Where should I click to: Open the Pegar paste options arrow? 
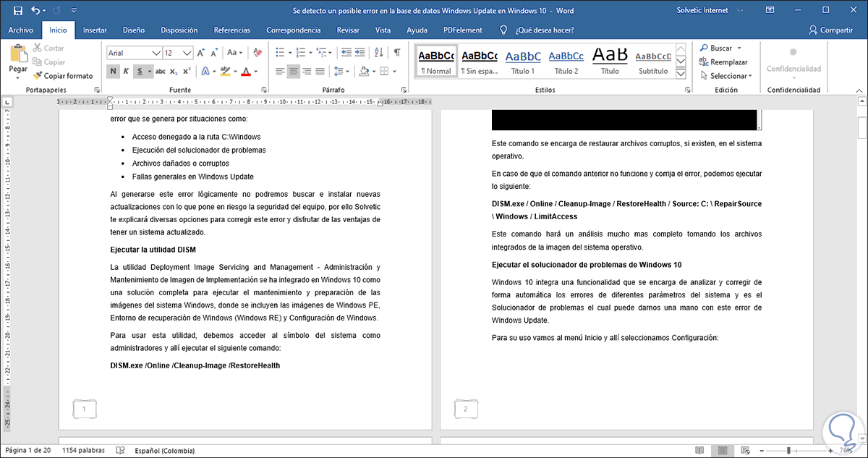18,77
